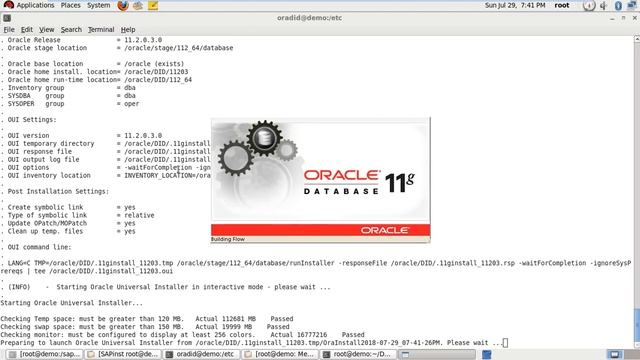Click the 'Checking swap space' line
Screen dimensions: 640x360
(145, 327)
